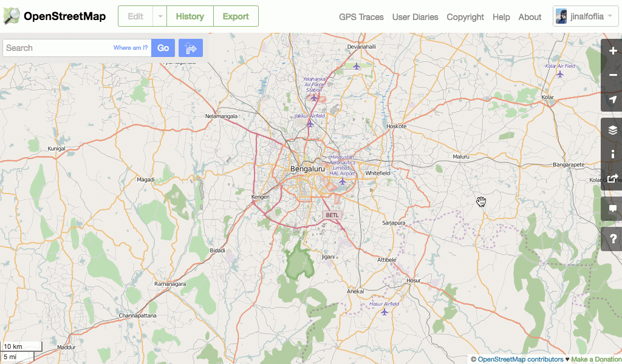The width and height of the screenshot is (622, 364).
Task: Open the Copyright page
Action: [x=465, y=17]
